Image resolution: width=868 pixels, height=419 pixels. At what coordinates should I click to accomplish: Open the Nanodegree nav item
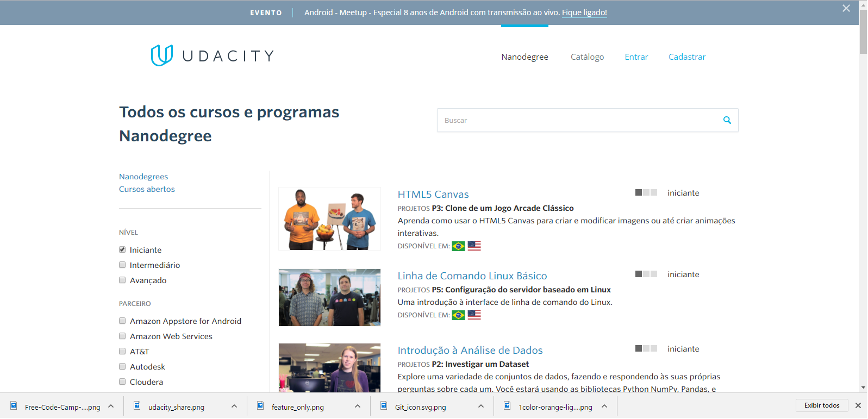(x=524, y=57)
